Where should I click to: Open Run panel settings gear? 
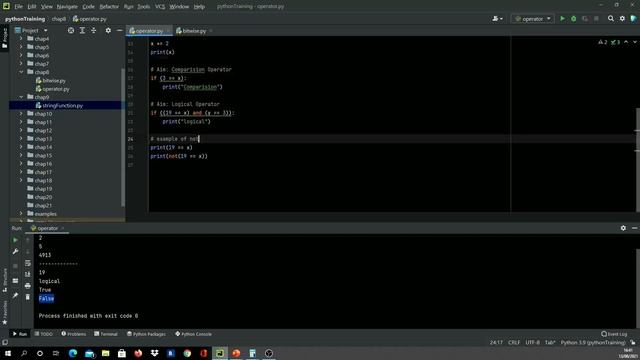coord(623,228)
